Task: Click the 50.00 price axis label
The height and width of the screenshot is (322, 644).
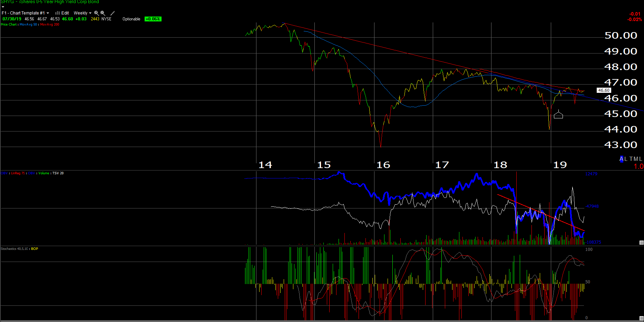Action: click(x=621, y=35)
